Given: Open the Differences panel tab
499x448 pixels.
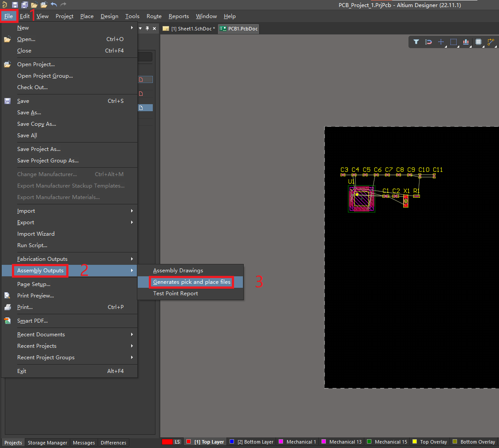Looking at the screenshot, I should (x=113, y=443).
